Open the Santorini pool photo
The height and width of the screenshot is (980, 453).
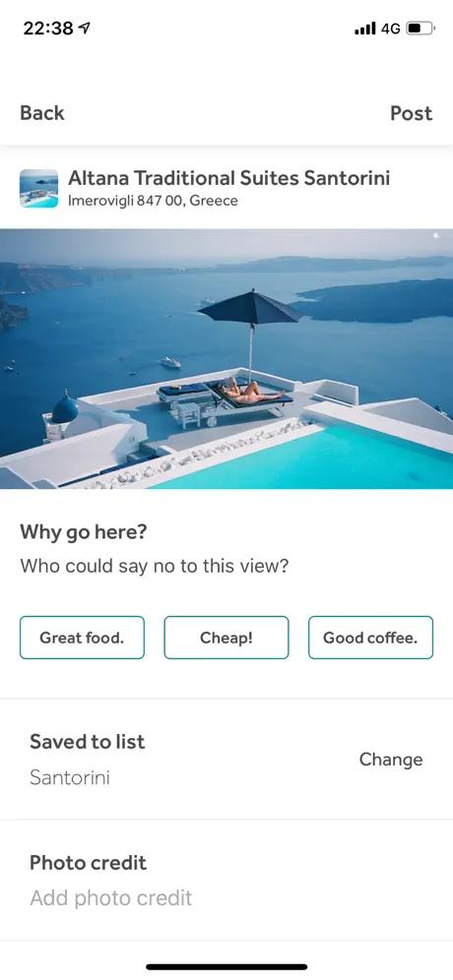coord(226,359)
